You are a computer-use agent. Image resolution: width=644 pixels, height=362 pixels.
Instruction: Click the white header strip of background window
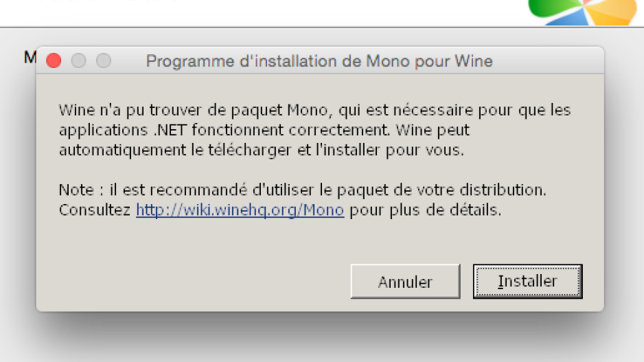[263, 12]
